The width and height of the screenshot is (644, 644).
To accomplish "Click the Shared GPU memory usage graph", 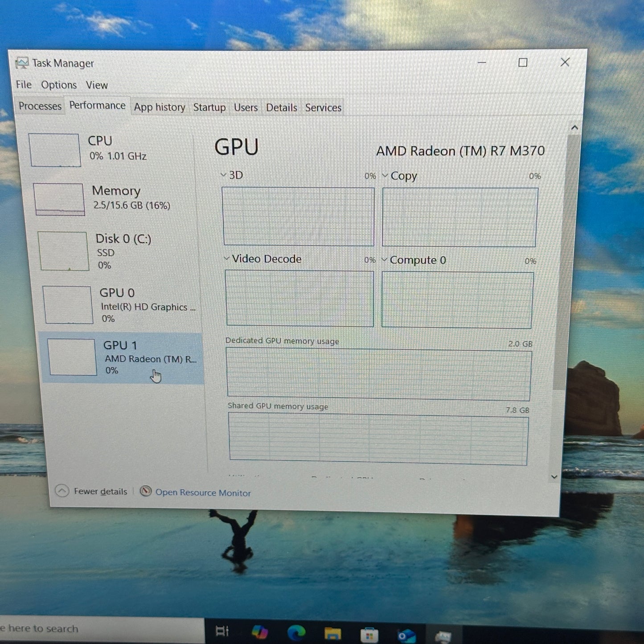I will [378, 439].
